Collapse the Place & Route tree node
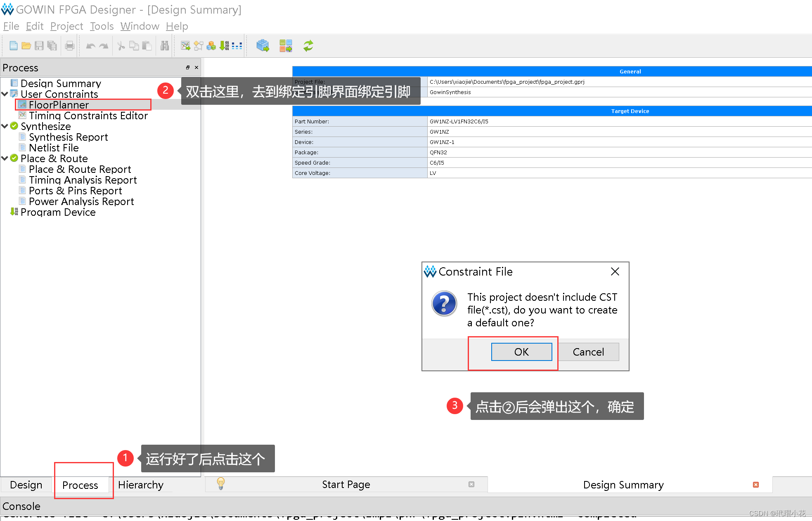The width and height of the screenshot is (812, 521). (5, 158)
